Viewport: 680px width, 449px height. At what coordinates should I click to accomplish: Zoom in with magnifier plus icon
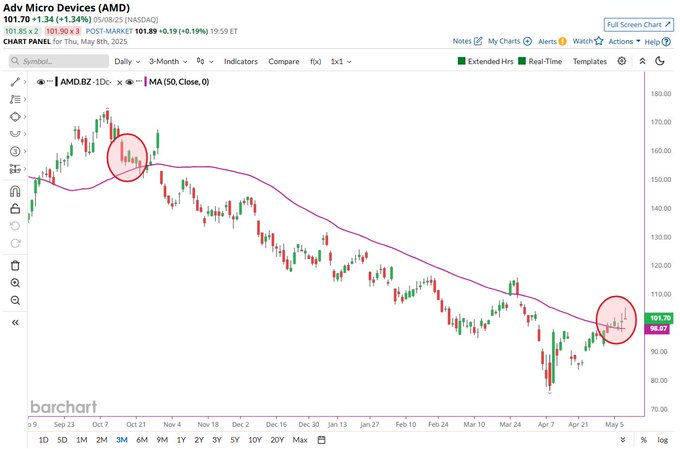click(15, 283)
